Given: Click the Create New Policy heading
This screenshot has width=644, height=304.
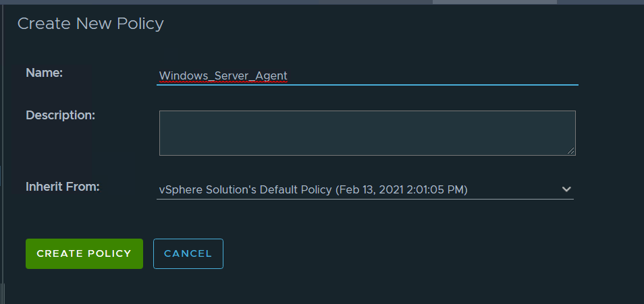Looking at the screenshot, I should (x=90, y=24).
